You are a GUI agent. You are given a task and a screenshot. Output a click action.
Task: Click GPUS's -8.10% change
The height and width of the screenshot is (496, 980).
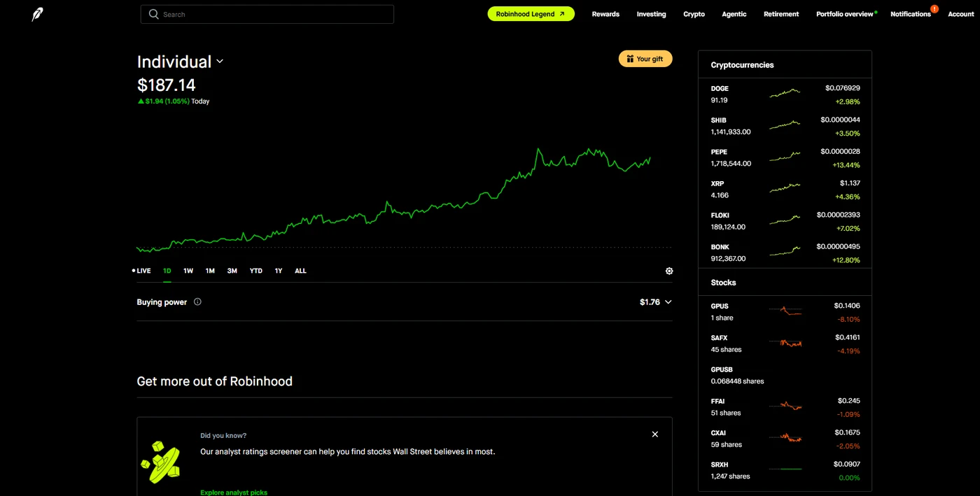click(x=848, y=319)
